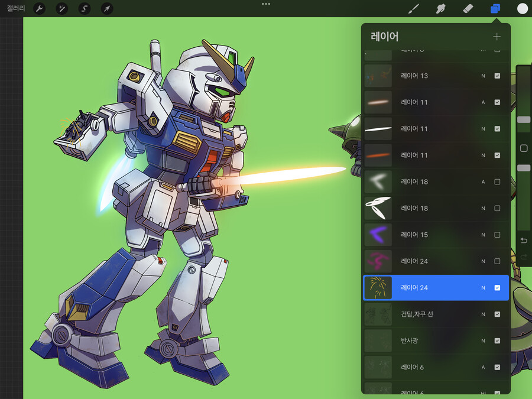Tap the 레이어 panel title

click(x=384, y=36)
